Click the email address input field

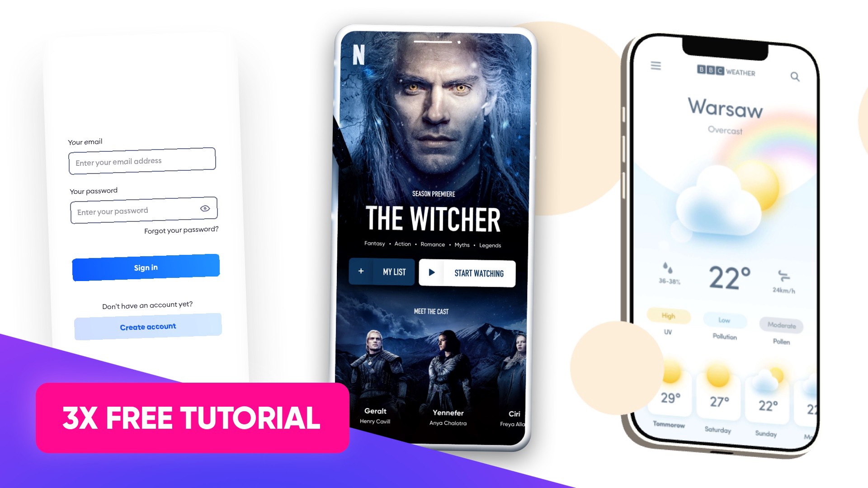click(143, 161)
